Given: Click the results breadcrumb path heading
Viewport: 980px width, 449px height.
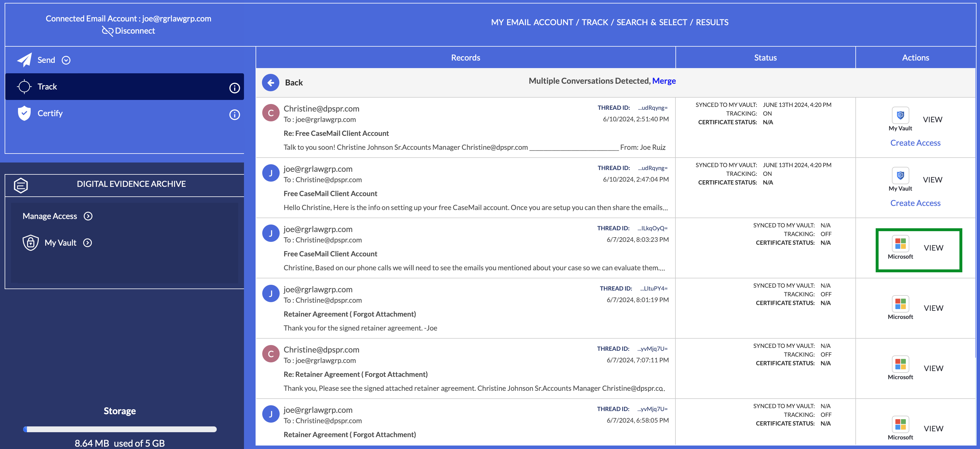Looking at the screenshot, I should (609, 22).
